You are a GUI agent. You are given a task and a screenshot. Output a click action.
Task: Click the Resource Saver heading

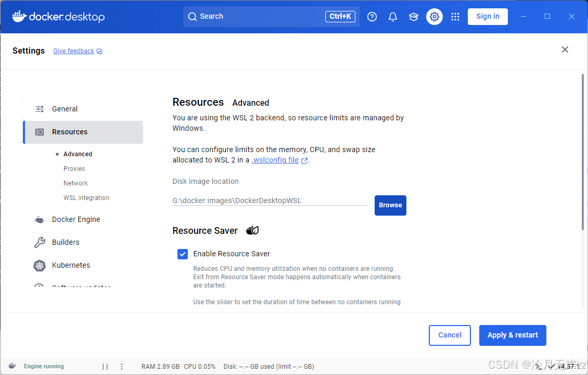(x=205, y=231)
